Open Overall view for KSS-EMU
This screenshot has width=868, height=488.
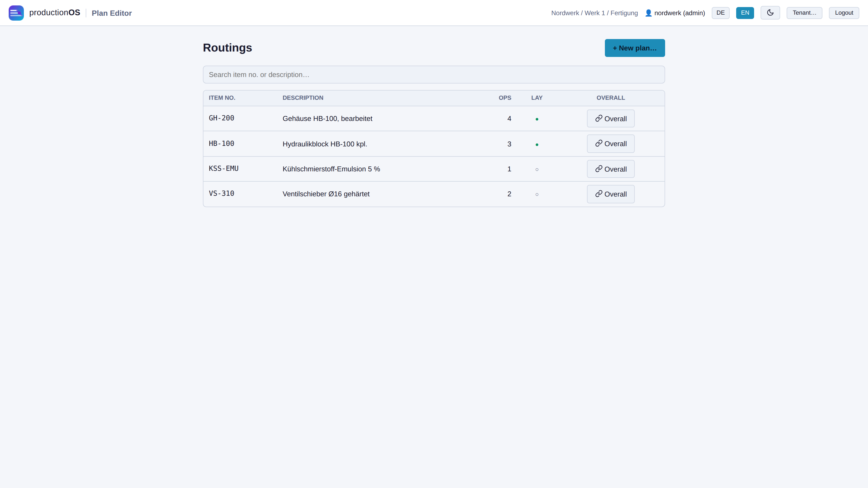611,169
